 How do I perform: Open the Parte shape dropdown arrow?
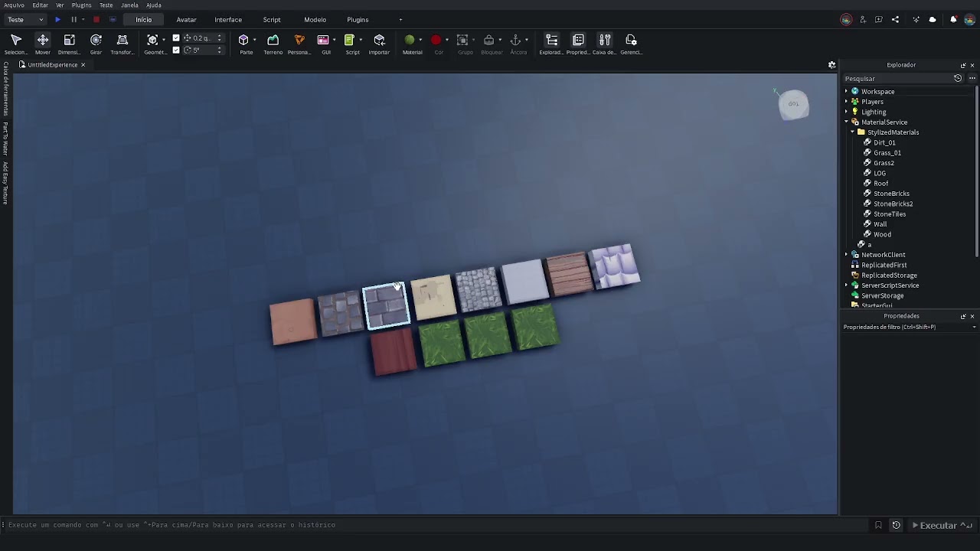coord(254,40)
